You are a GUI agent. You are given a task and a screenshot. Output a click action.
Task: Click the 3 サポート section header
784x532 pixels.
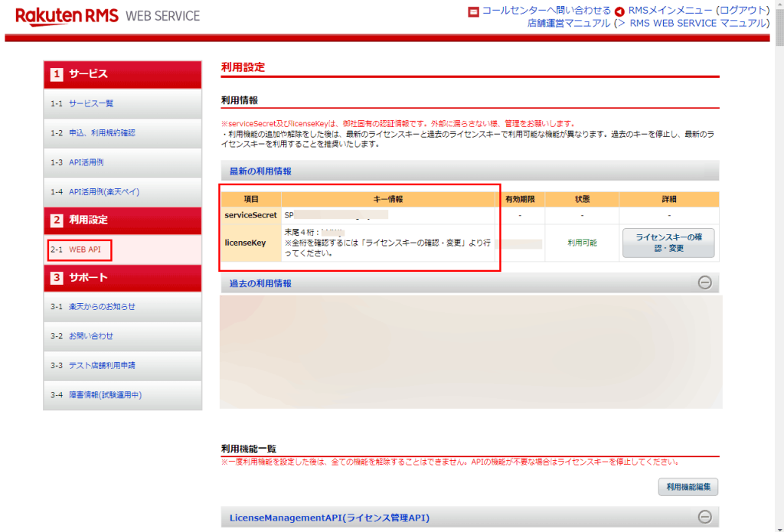[122, 278]
